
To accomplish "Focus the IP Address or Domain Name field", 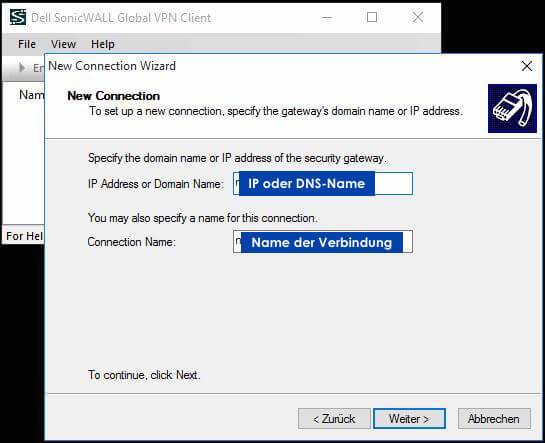I will click(323, 183).
